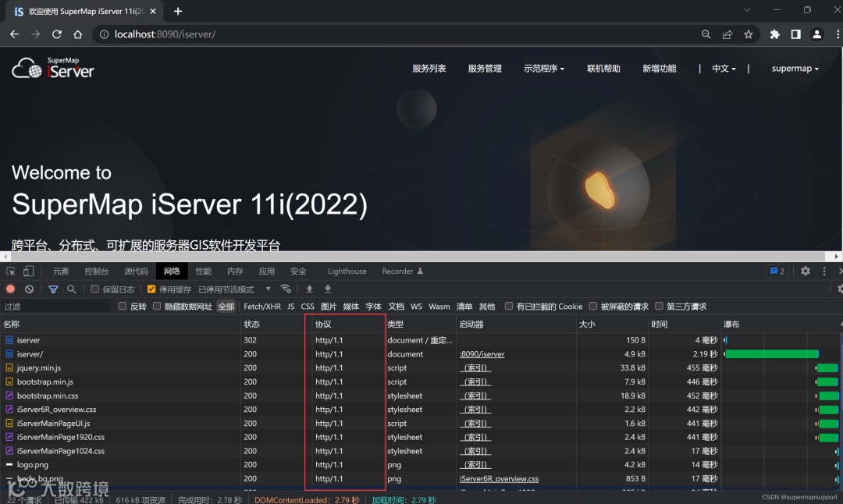Reload the page
Image resolution: width=843 pixels, height=504 pixels.
click(56, 34)
